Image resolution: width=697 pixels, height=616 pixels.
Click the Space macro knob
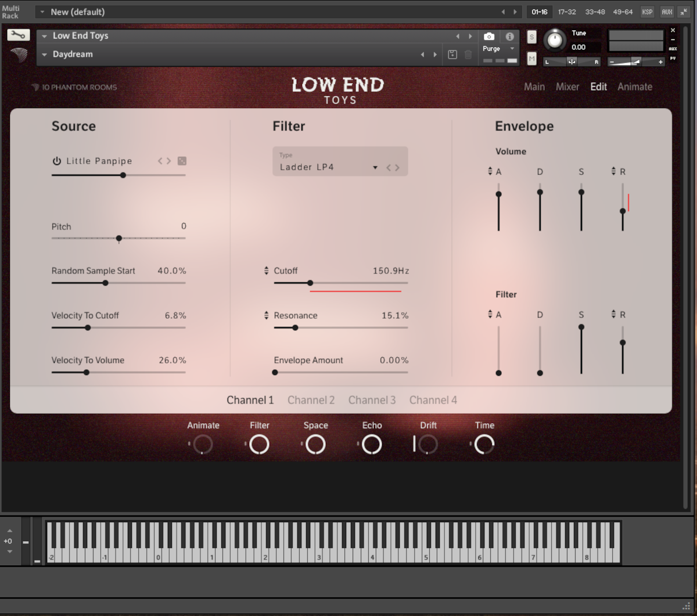coord(315,444)
